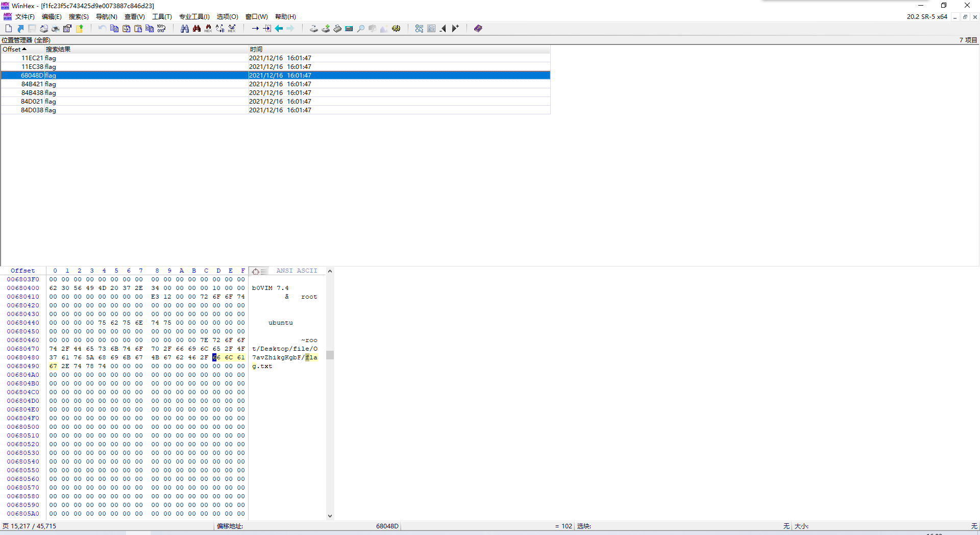This screenshot has height=535, width=980.
Task: Navigate back with the cyan left arrow
Action: (x=279, y=29)
